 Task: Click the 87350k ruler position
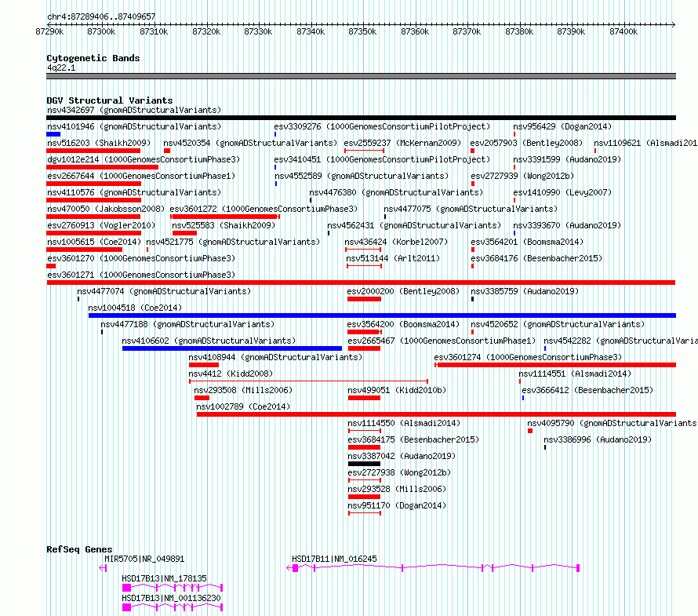click(362, 31)
